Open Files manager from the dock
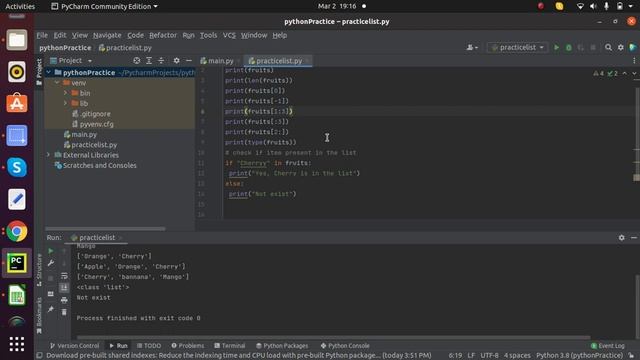640x360 pixels. click(17, 40)
